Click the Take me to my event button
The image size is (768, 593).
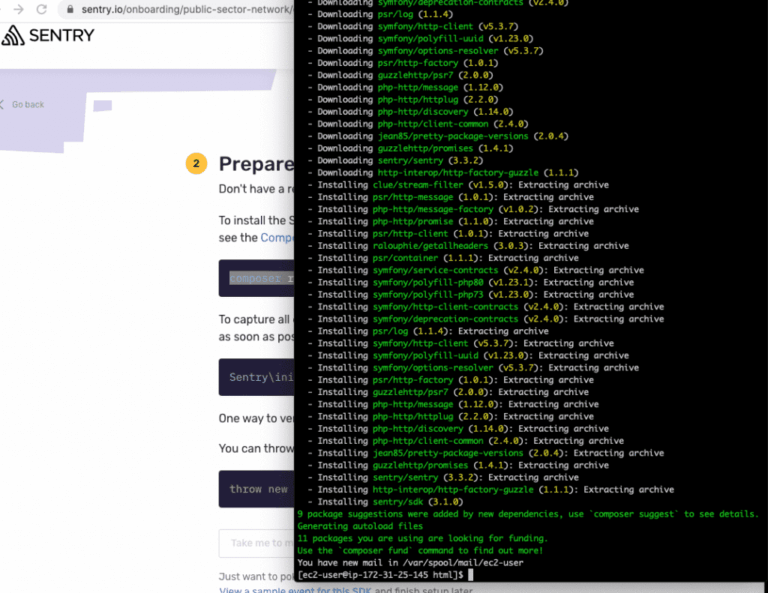pyautogui.click(x=256, y=543)
